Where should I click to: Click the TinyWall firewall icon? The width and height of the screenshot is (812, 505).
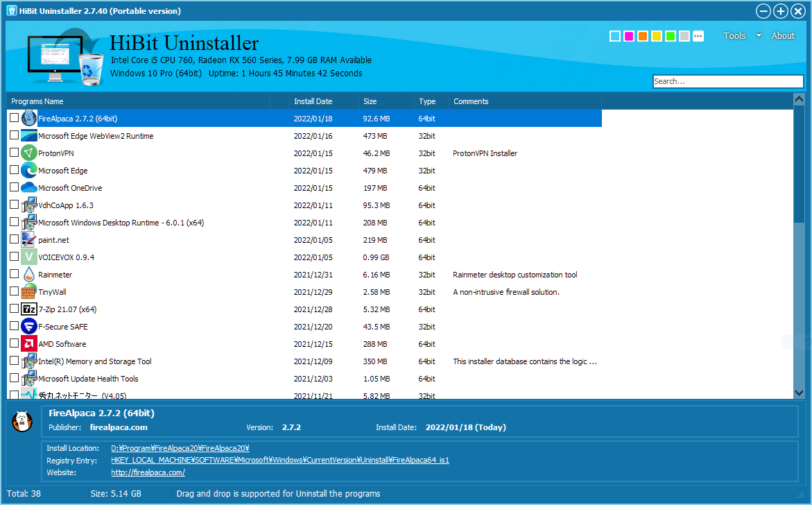[x=29, y=291]
